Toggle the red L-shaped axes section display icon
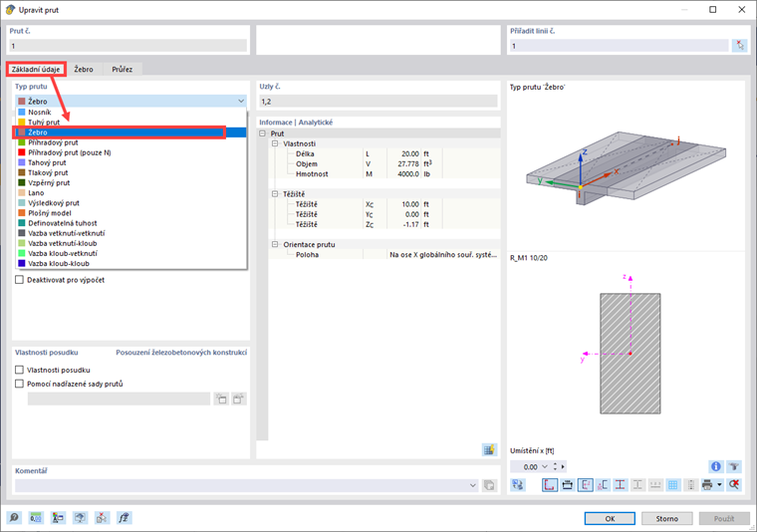Screen dimensions: 757x532 (x=550, y=484)
